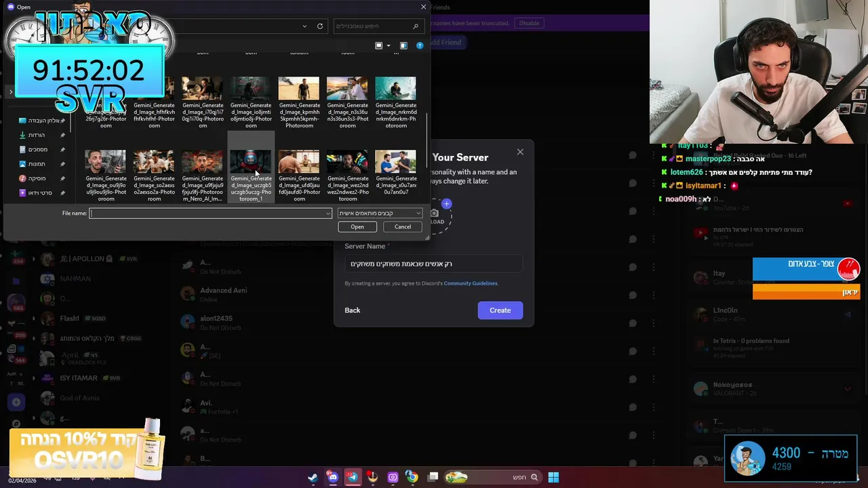
Task: Expand the navigation tree chevron at left
Action: (x=10, y=91)
